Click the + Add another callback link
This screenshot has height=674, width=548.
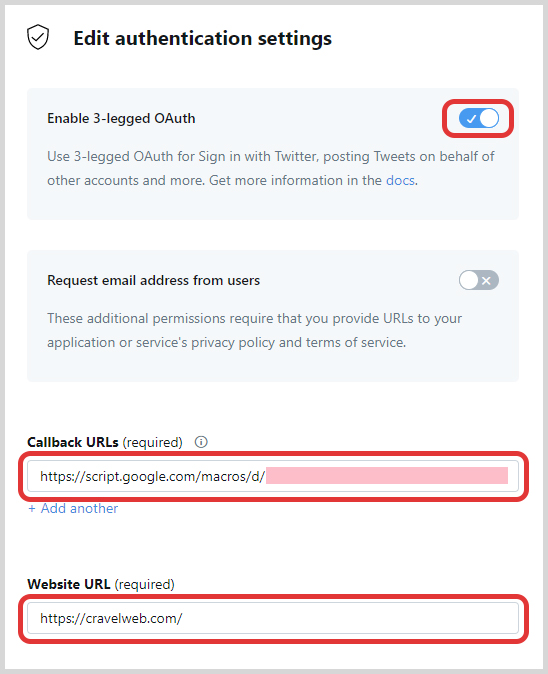click(x=73, y=509)
